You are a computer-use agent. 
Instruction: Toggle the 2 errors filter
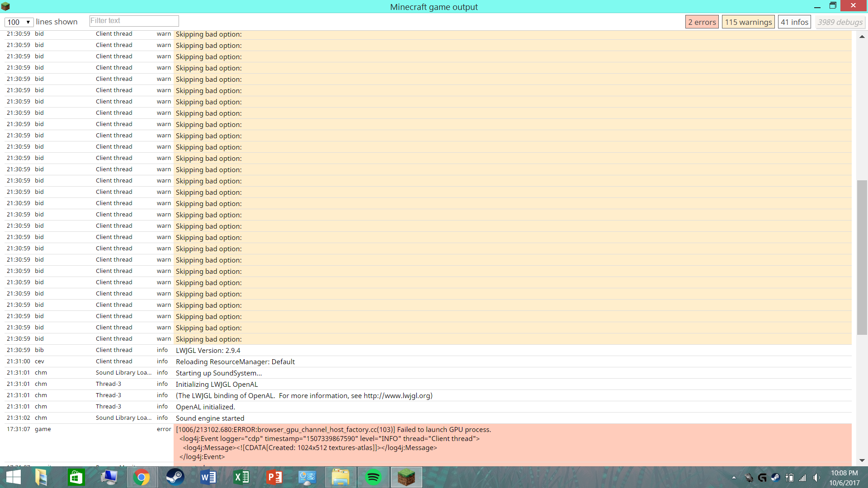[x=702, y=22]
